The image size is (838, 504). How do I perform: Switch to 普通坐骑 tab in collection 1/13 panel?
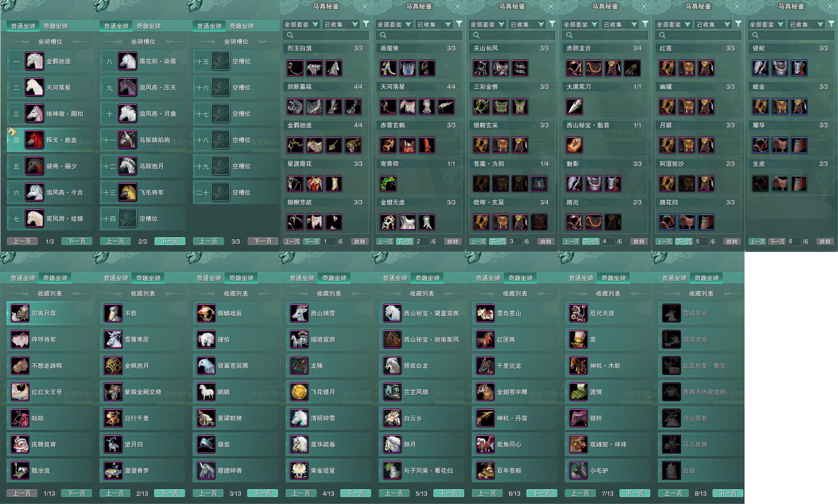coord(23,278)
